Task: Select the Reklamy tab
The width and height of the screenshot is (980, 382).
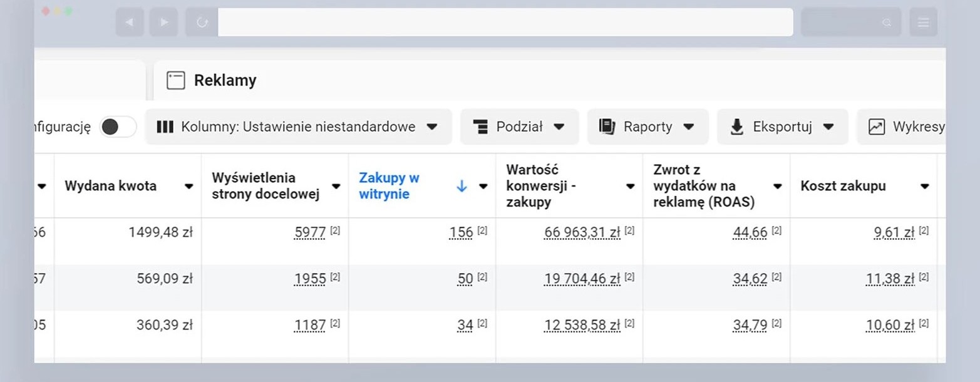Action: [225, 80]
